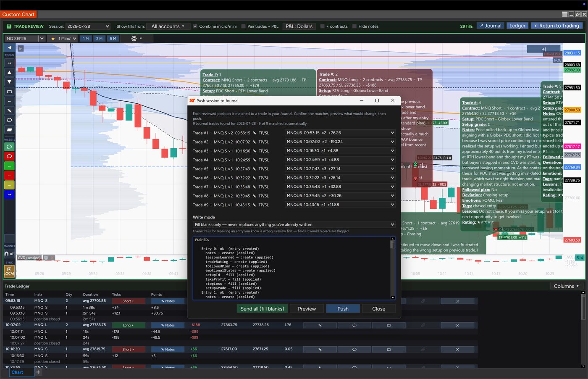Screen dimensions: 588x379
Task: Select the horizontal measure arrow tool
Action: point(9,63)
